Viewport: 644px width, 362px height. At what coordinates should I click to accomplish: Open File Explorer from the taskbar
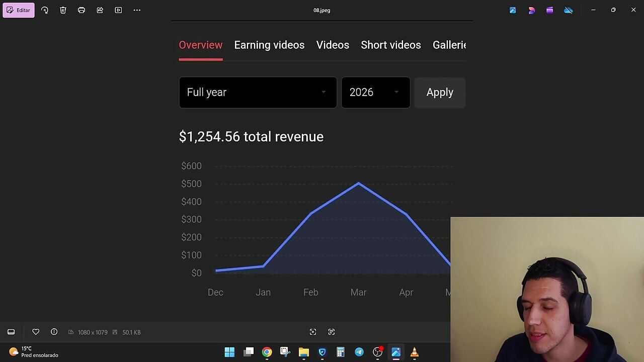click(x=304, y=352)
